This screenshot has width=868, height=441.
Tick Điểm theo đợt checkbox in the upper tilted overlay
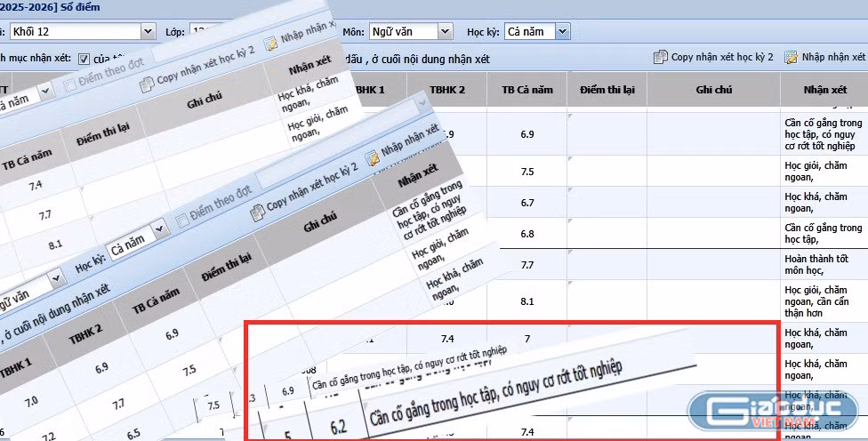click(69, 85)
